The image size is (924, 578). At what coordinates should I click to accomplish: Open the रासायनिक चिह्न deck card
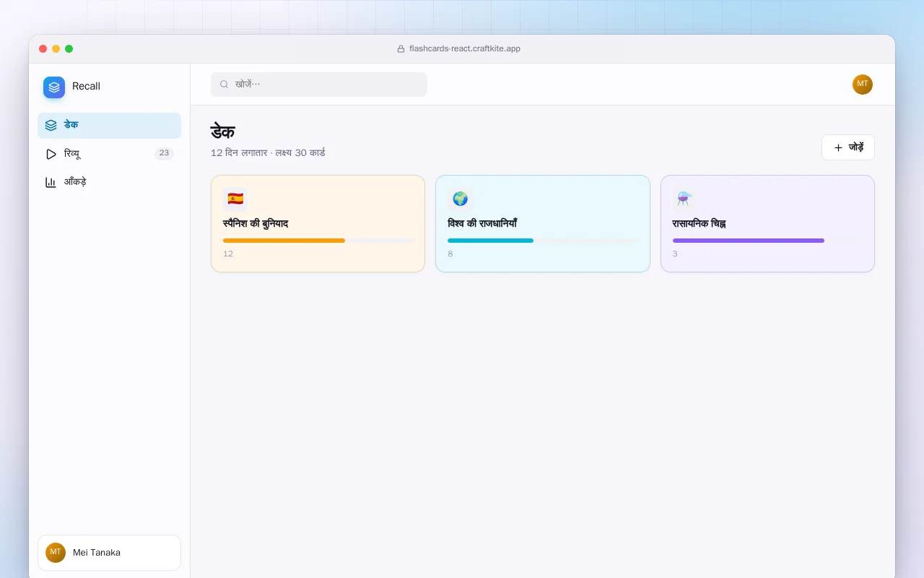[767, 224]
